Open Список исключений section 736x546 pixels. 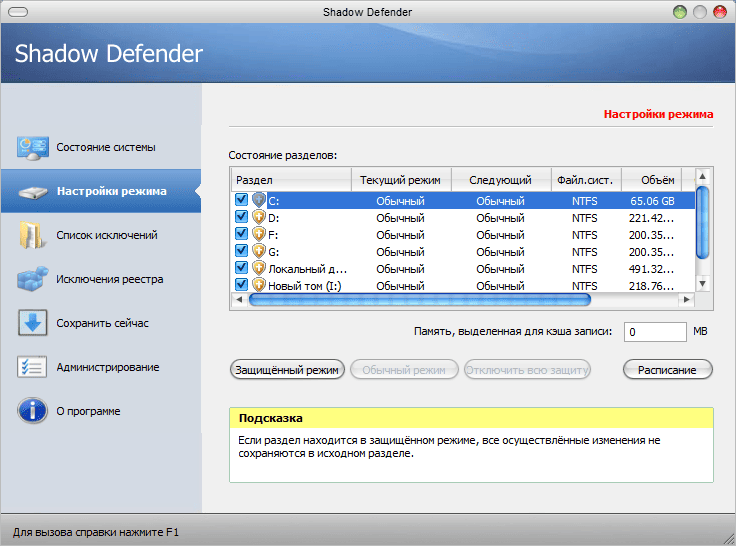101,235
